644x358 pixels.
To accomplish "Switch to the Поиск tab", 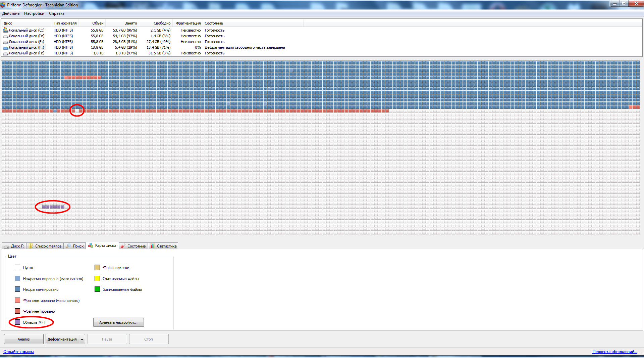I will pos(74,246).
